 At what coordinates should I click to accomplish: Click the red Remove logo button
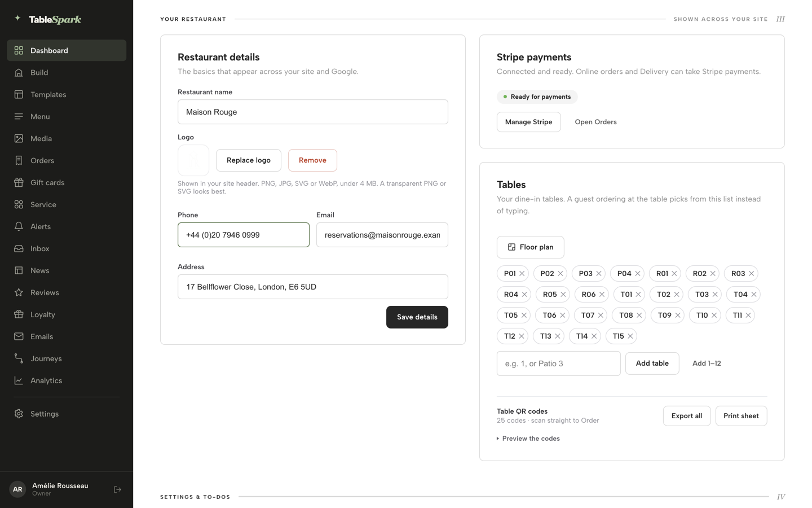coord(312,160)
